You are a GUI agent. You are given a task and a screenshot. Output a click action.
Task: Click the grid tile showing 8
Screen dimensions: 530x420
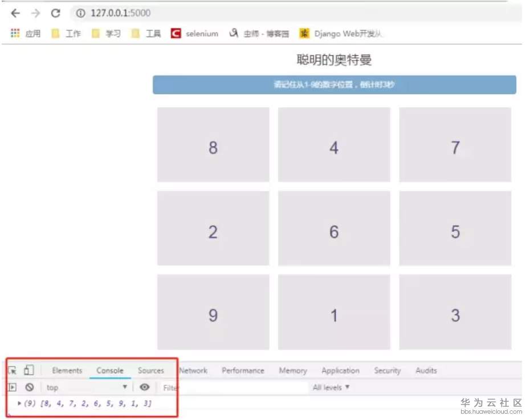213,145
